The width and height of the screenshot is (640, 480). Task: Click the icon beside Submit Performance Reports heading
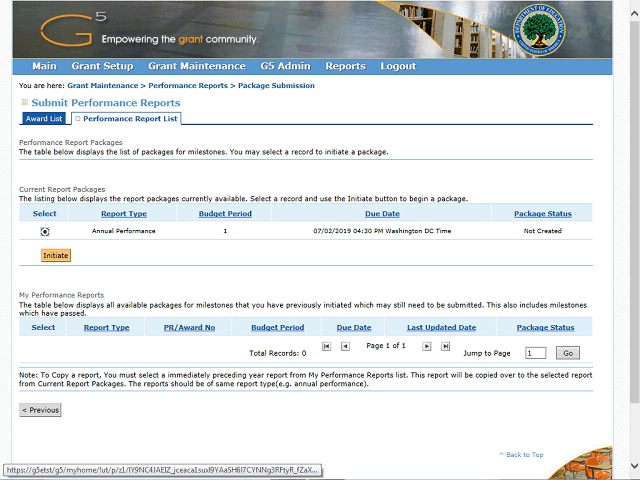pyautogui.click(x=25, y=102)
